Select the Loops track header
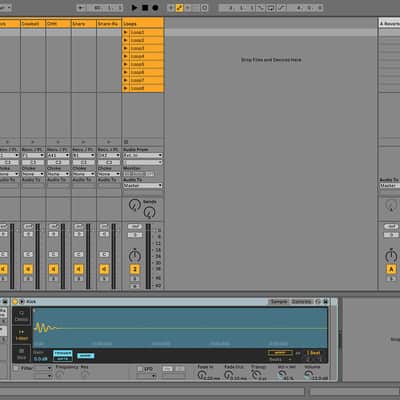This screenshot has width=400, height=400. [143, 24]
